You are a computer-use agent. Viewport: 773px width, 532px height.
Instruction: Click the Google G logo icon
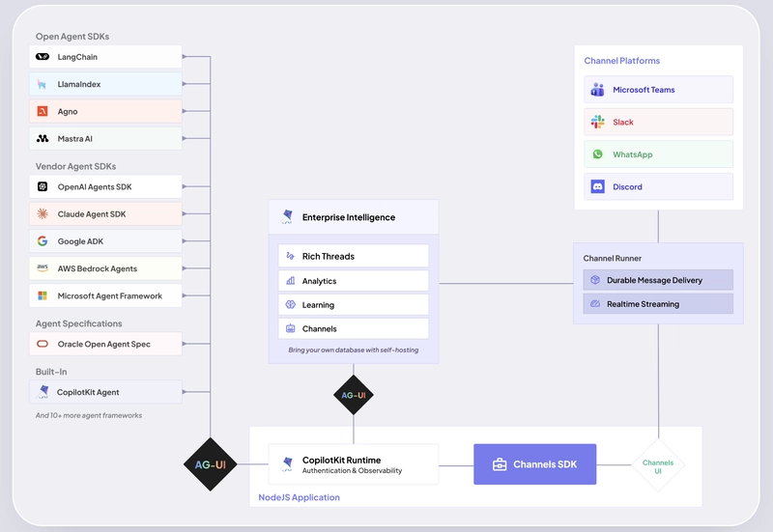point(43,240)
